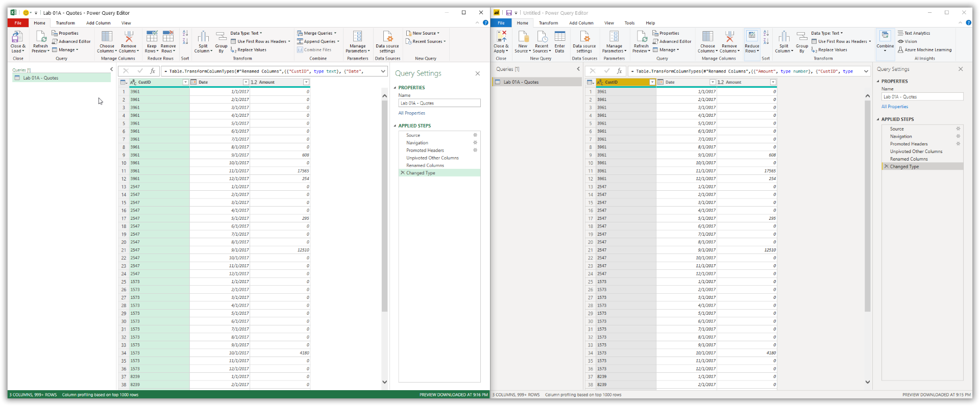980x406 pixels.
Task: Click All Properties link in the Power BI editor
Action: [895, 107]
